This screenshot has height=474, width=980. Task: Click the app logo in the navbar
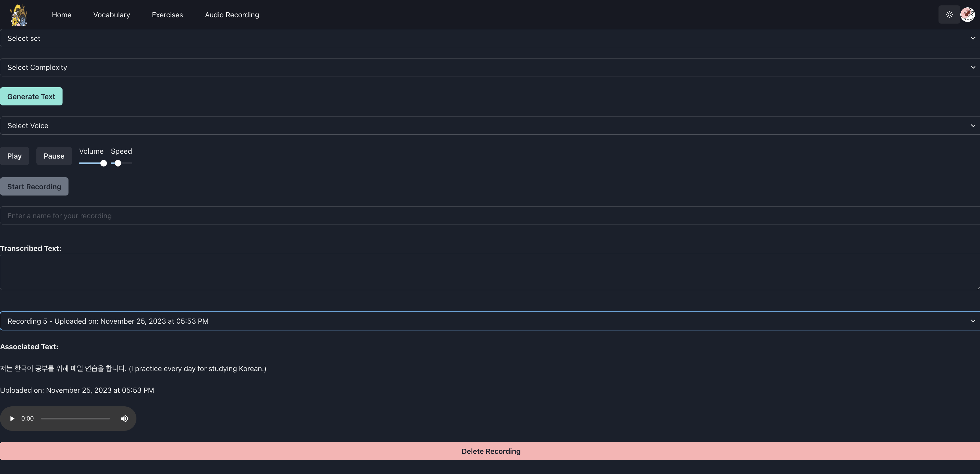(19, 15)
